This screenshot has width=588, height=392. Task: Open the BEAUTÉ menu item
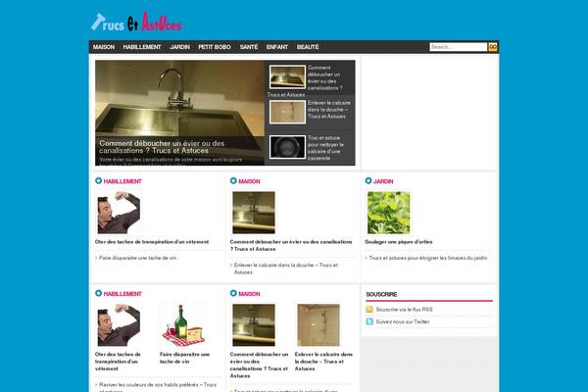coord(308,47)
